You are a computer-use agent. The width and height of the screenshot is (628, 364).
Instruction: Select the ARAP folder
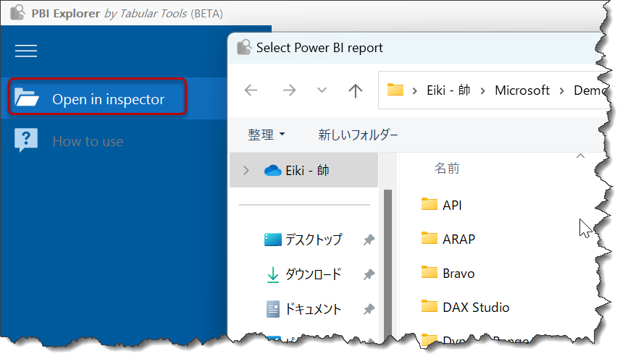coord(459,240)
